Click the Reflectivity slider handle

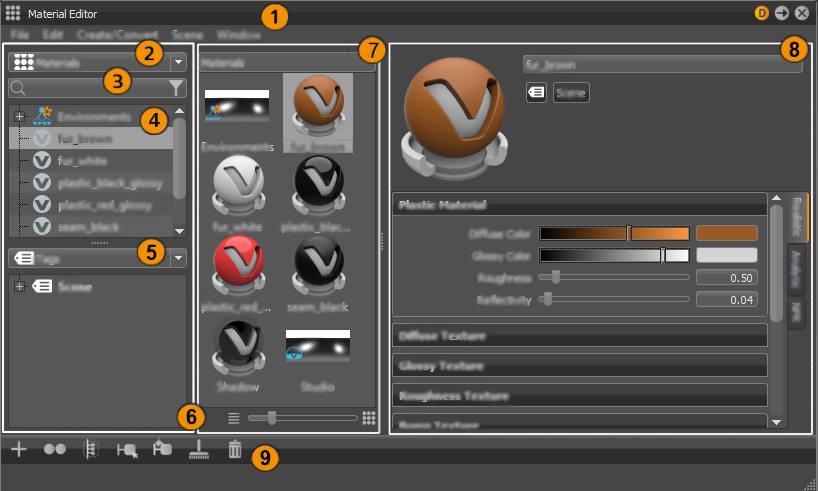[x=548, y=299]
